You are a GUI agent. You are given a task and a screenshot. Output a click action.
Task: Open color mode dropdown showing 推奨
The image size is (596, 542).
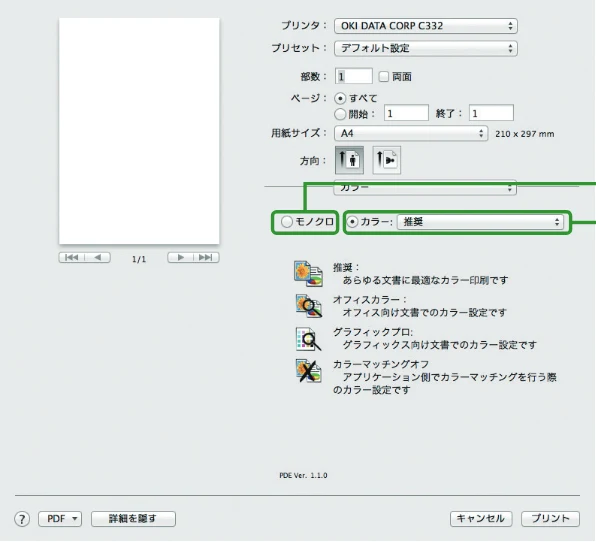tap(480, 222)
